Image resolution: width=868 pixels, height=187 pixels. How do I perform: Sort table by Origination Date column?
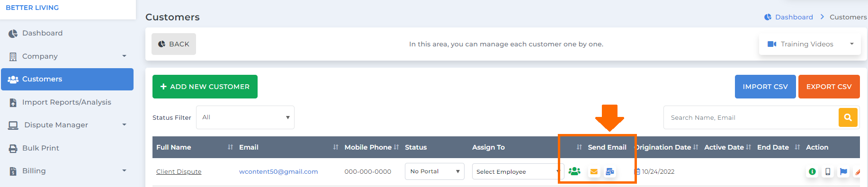coord(696,147)
